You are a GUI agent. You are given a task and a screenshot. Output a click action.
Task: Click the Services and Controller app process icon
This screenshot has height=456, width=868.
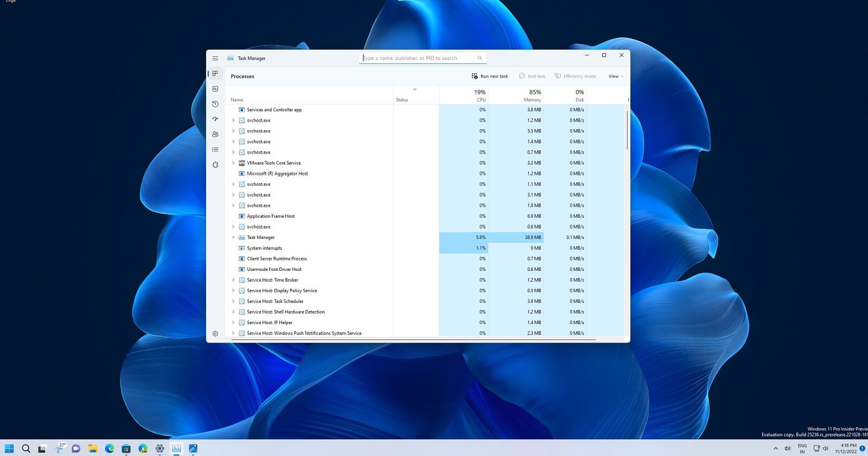coord(242,110)
